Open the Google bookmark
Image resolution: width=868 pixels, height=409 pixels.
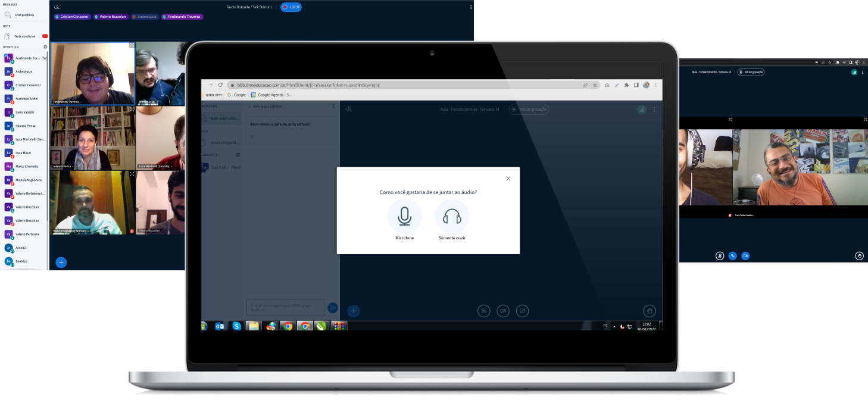tap(236, 95)
